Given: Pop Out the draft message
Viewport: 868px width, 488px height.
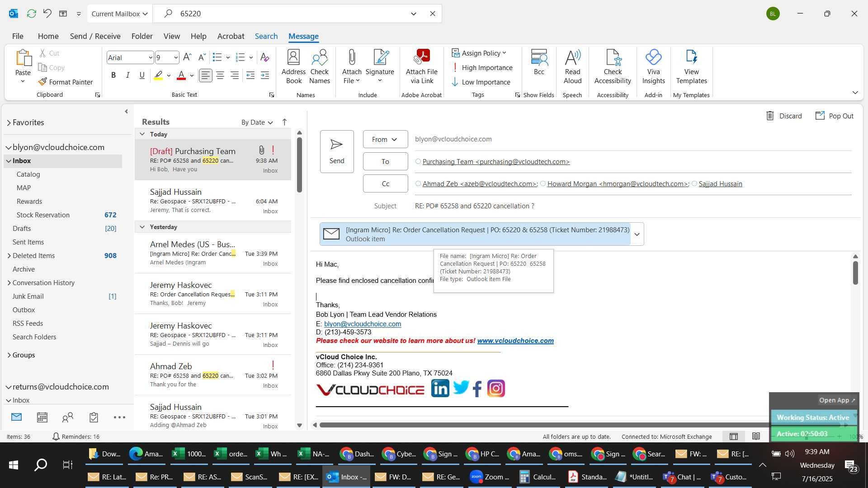Looking at the screenshot, I should 834,116.
